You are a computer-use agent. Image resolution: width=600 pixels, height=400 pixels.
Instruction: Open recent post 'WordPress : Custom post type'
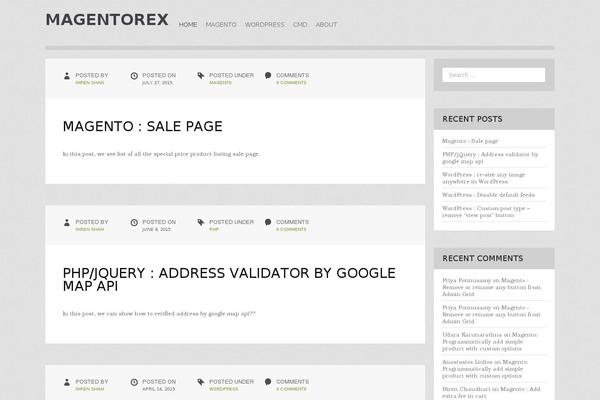[486, 212]
